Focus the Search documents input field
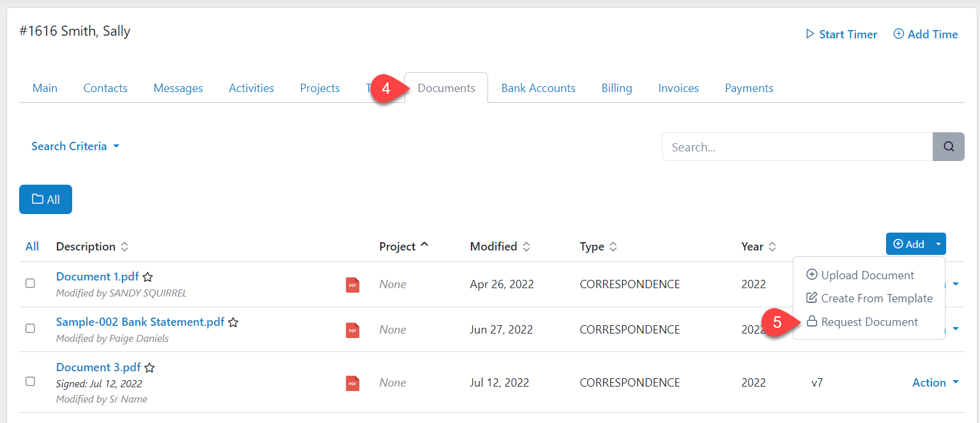This screenshot has height=423, width=980. coord(797,147)
